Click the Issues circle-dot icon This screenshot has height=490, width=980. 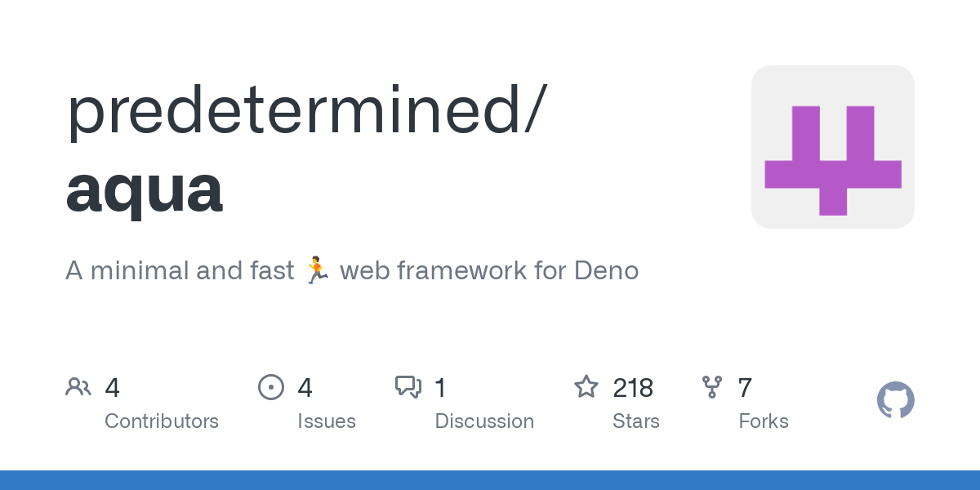[x=271, y=387]
